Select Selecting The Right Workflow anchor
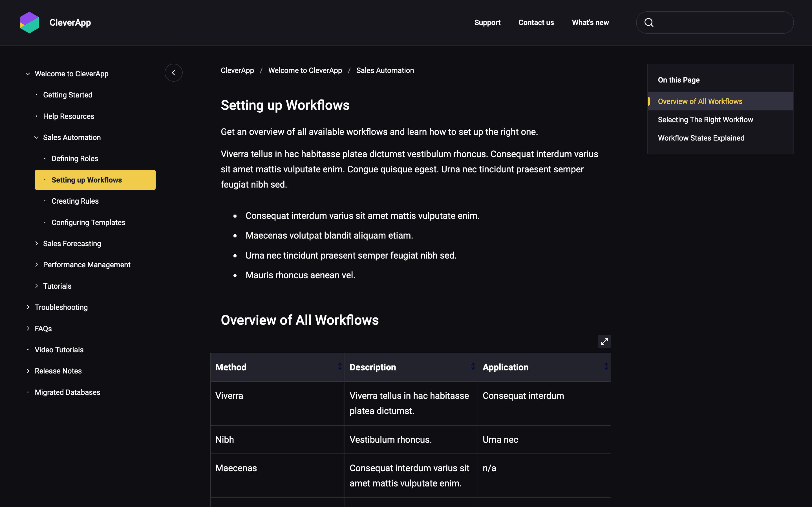 tap(705, 120)
